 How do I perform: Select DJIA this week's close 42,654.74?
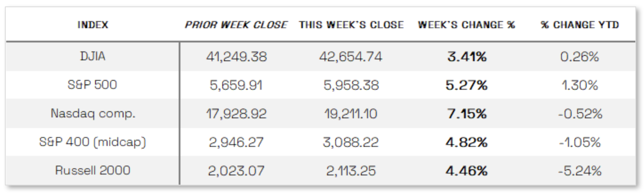click(x=351, y=57)
